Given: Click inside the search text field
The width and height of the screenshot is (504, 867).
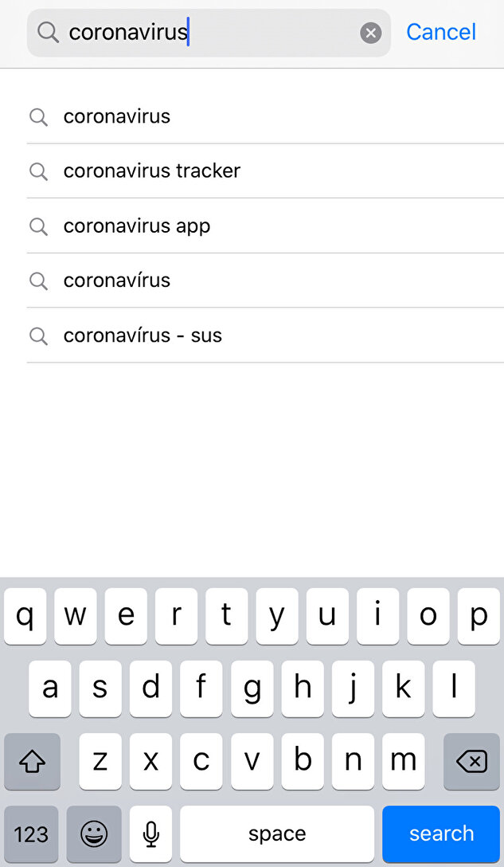Looking at the screenshot, I should click(263, 33).
